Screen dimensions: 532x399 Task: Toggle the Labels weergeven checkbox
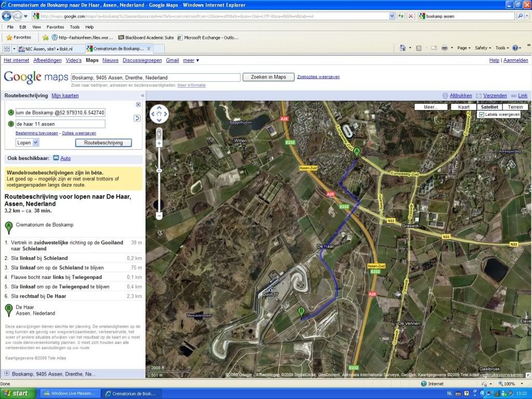(x=482, y=114)
